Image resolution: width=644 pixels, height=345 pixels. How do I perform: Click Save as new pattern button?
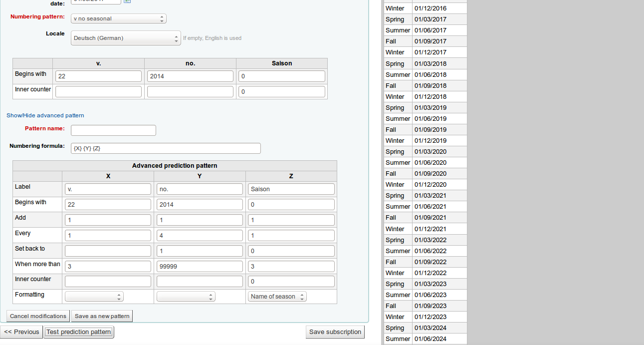(102, 316)
